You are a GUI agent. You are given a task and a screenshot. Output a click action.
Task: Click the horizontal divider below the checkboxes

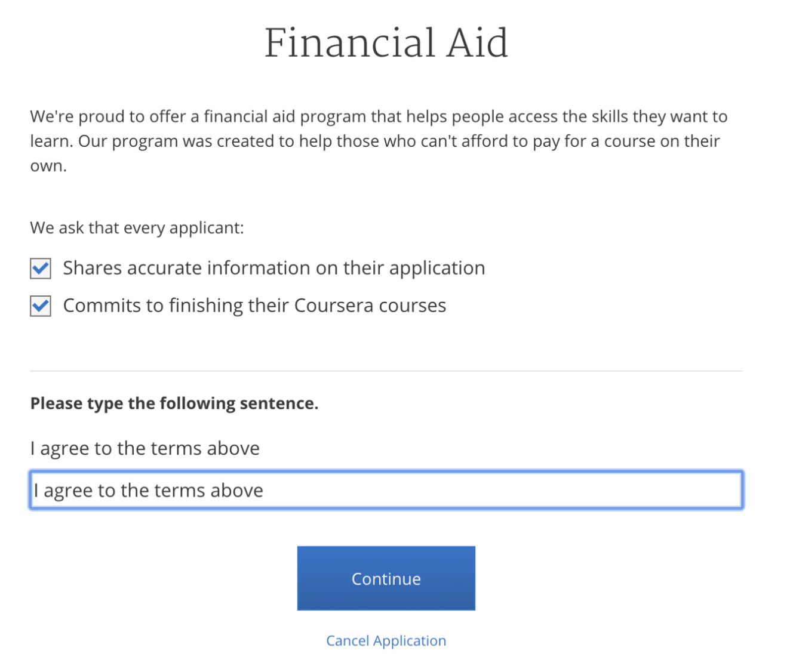[x=386, y=371]
